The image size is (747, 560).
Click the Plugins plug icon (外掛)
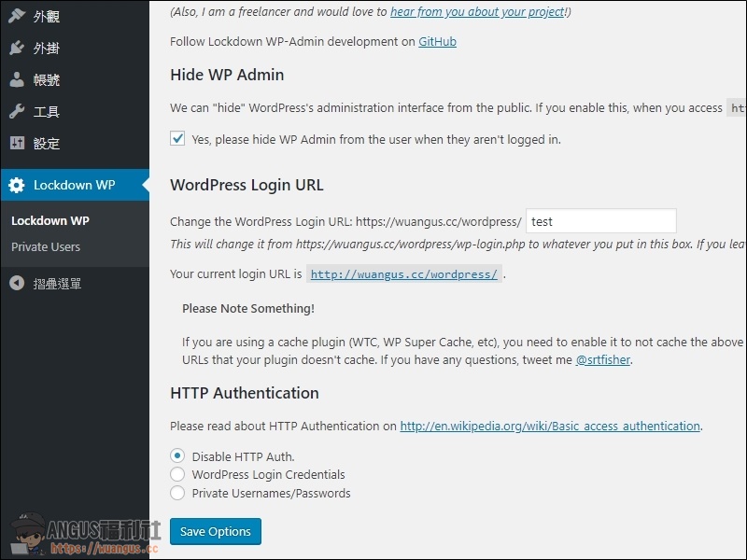17,48
